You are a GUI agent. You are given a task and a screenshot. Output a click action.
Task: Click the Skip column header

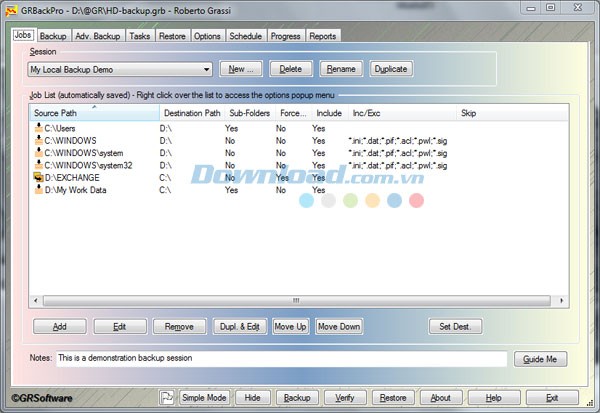512,113
